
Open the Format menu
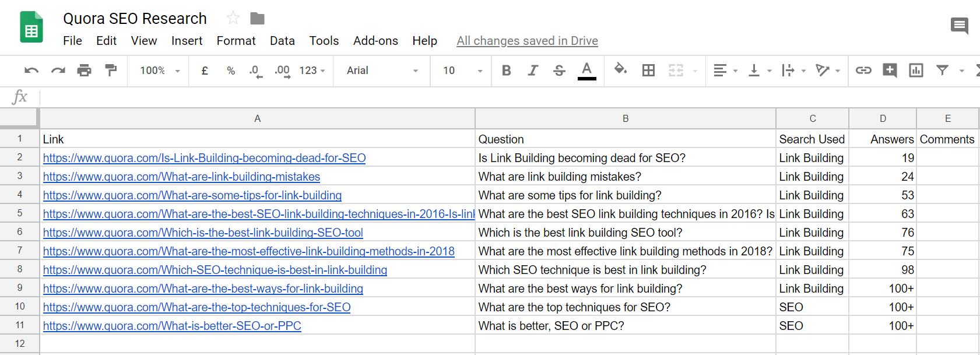(x=236, y=41)
